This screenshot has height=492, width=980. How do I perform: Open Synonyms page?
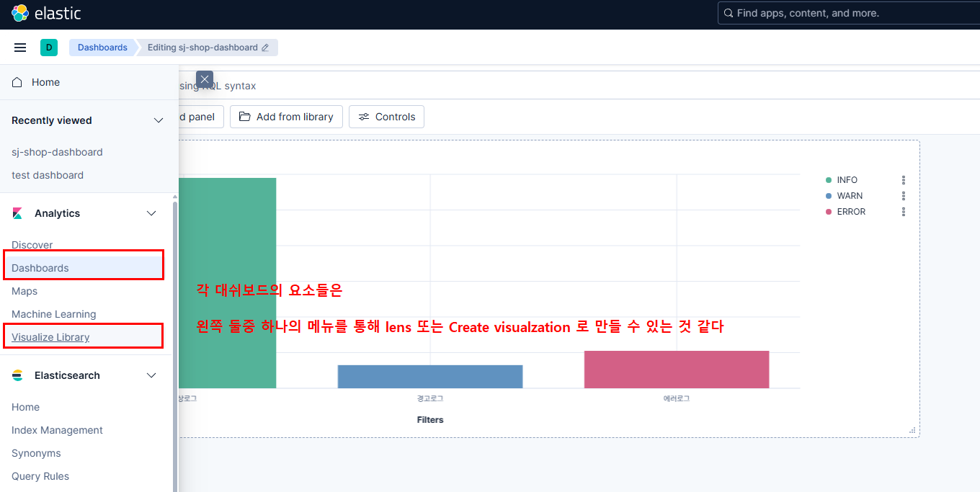click(36, 453)
